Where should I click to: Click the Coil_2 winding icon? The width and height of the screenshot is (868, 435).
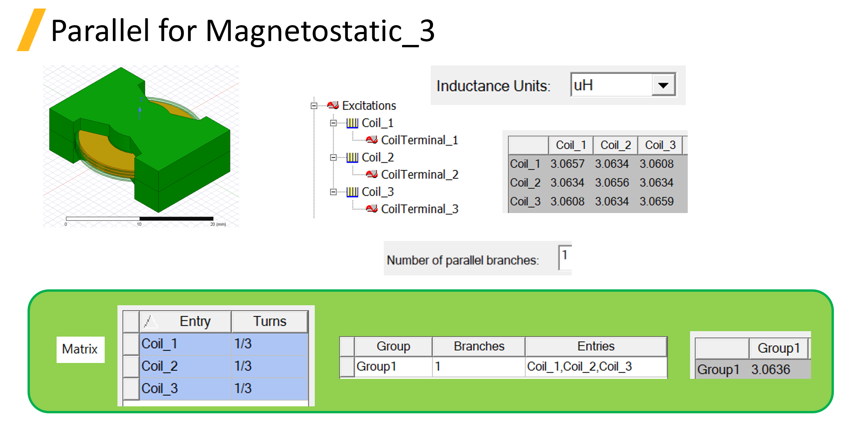[x=352, y=158]
